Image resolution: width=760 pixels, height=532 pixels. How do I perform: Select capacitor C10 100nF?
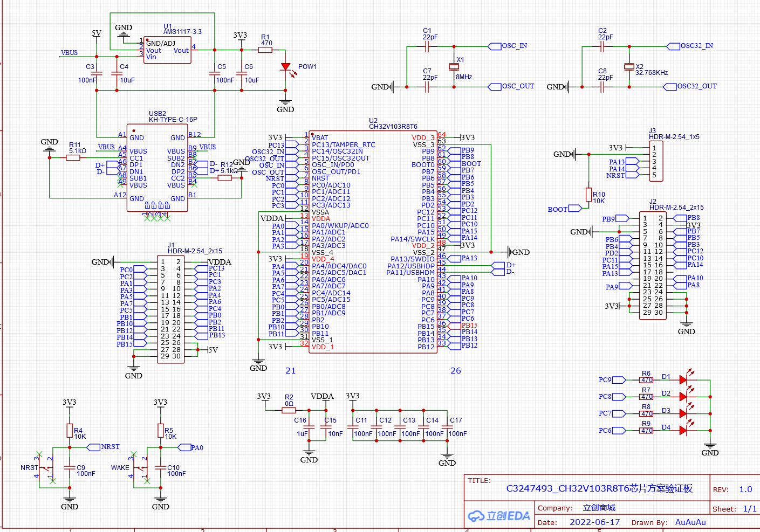click(161, 467)
